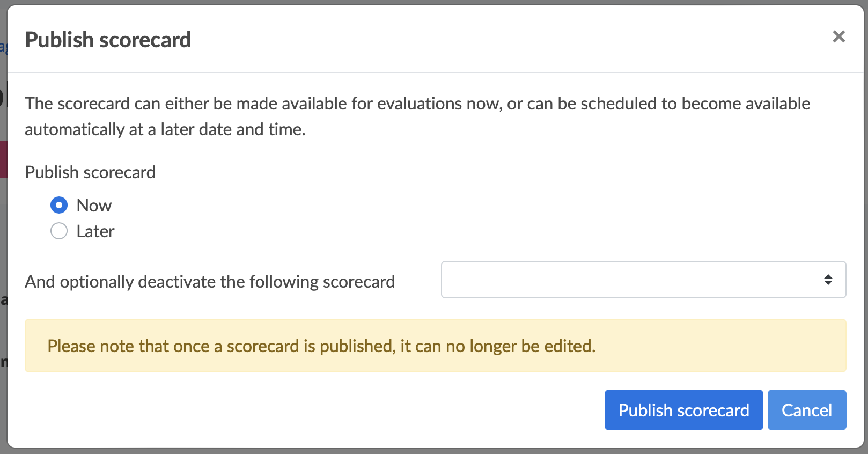Cancel publishing the scorecard
868x454 pixels.
pyautogui.click(x=806, y=410)
